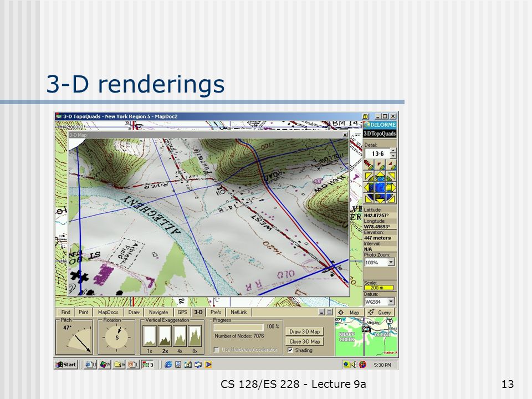Viewport: 532px width, 399px height.
Task: Click the first zoom icon under Detail
Action: (x=369, y=165)
